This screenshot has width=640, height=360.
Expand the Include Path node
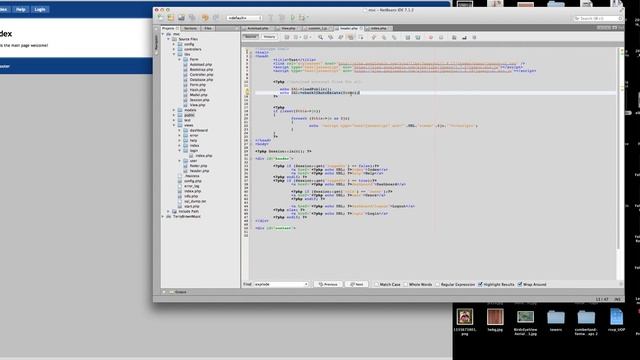click(168, 211)
